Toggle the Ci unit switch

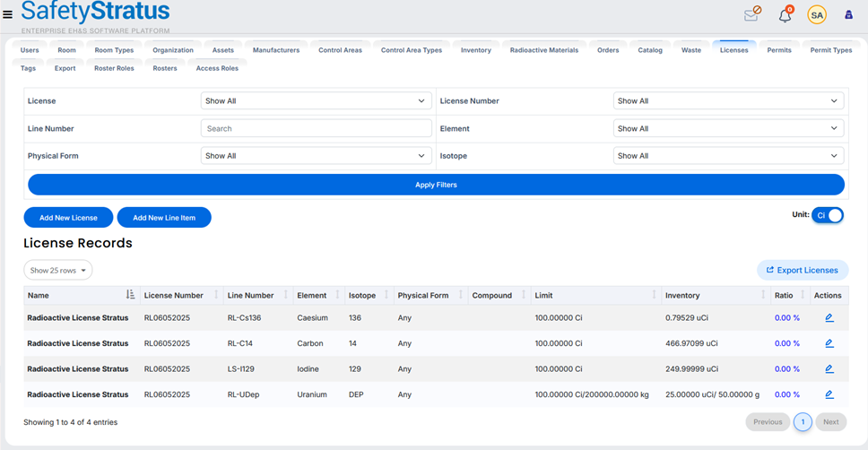(x=828, y=215)
